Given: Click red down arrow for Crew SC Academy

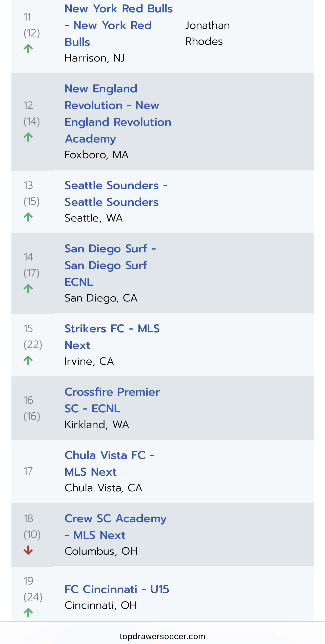Looking at the screenshot, I should [28, 550].
